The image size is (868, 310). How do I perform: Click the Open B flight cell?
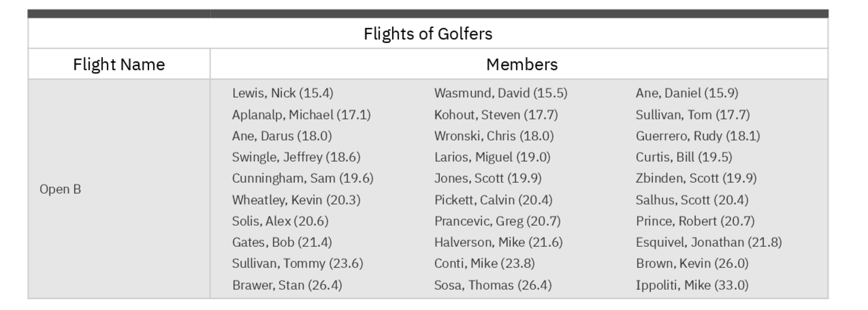coord(60,189)
